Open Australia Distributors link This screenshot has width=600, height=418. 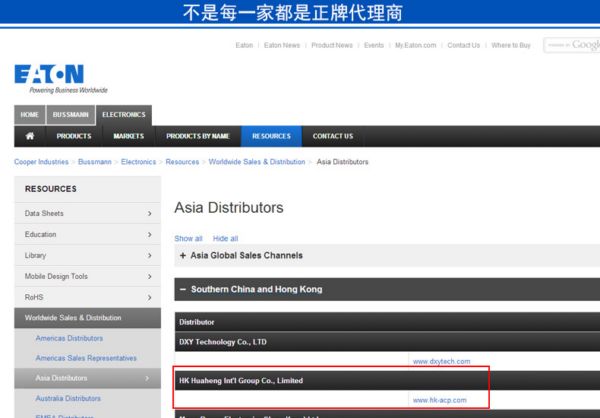(68, 398)
